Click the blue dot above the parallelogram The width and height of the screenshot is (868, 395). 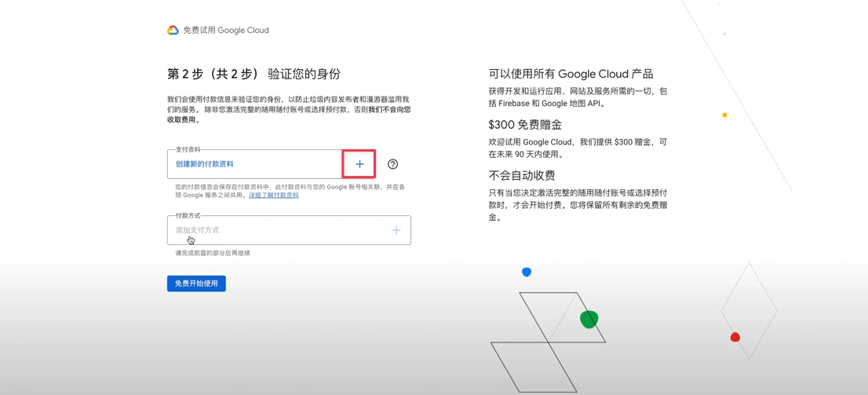point(527,272)
